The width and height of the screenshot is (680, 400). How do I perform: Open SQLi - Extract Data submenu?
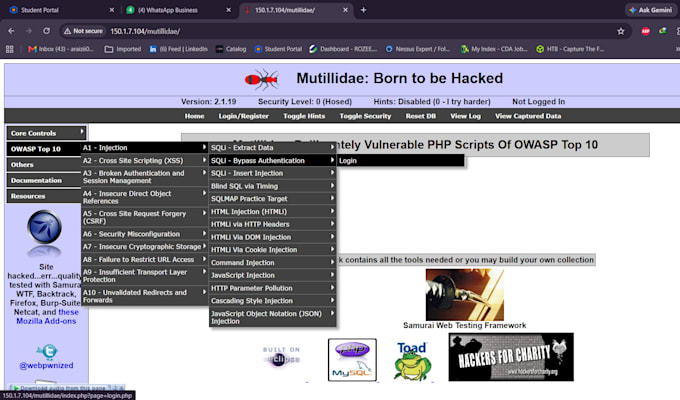[x=272, y=148]
